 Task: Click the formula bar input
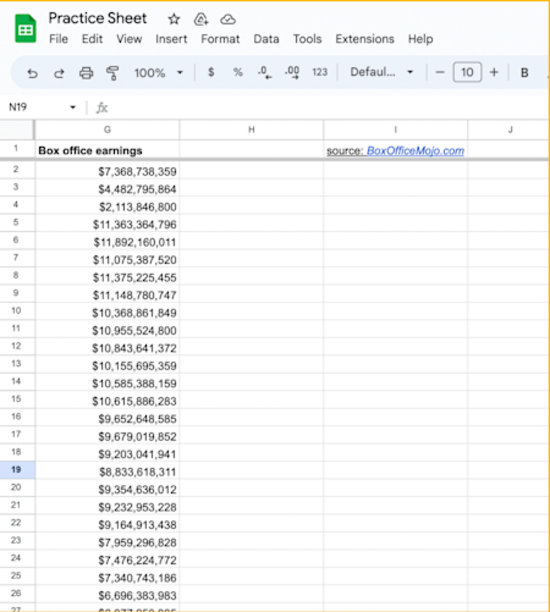pos(328,107)
